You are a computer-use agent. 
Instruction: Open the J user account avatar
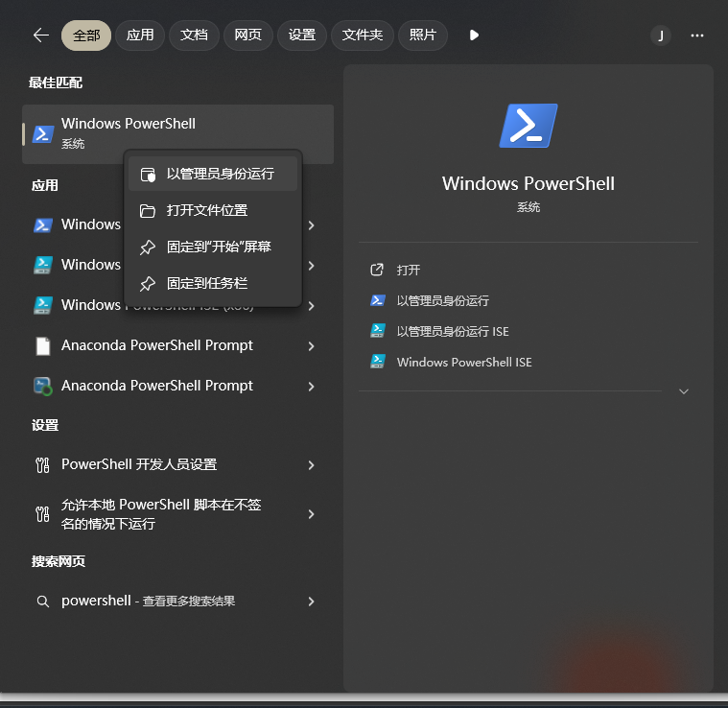point(660,35)
